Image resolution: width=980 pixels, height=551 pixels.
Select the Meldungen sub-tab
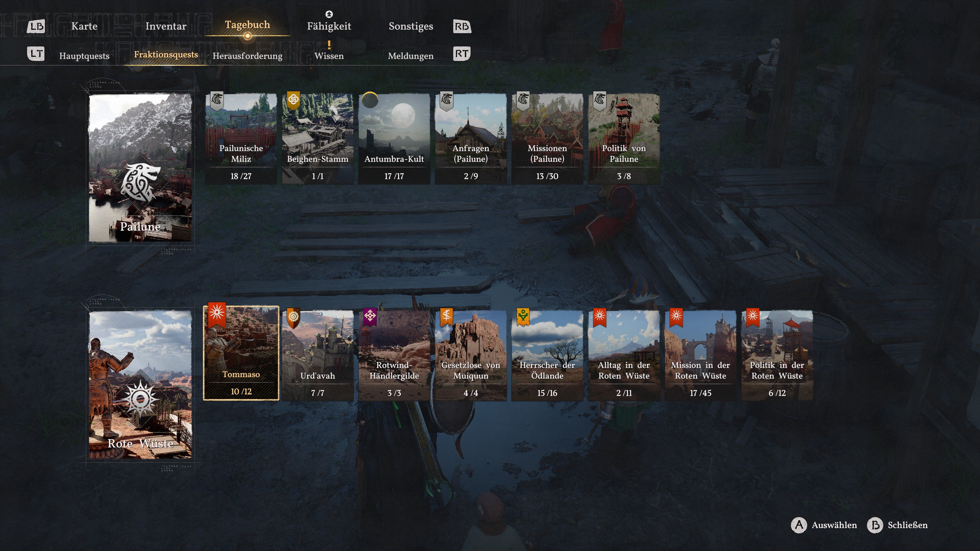tap(410, 56)
